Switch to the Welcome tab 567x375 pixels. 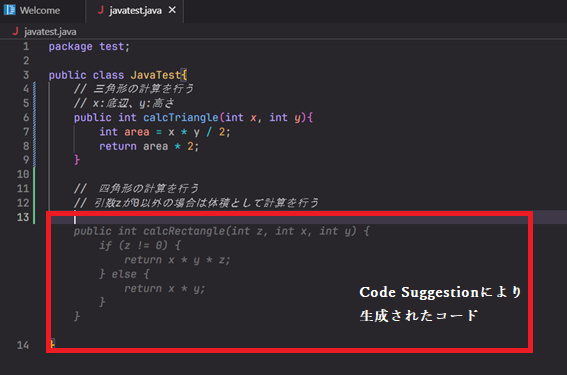point(40,10)
